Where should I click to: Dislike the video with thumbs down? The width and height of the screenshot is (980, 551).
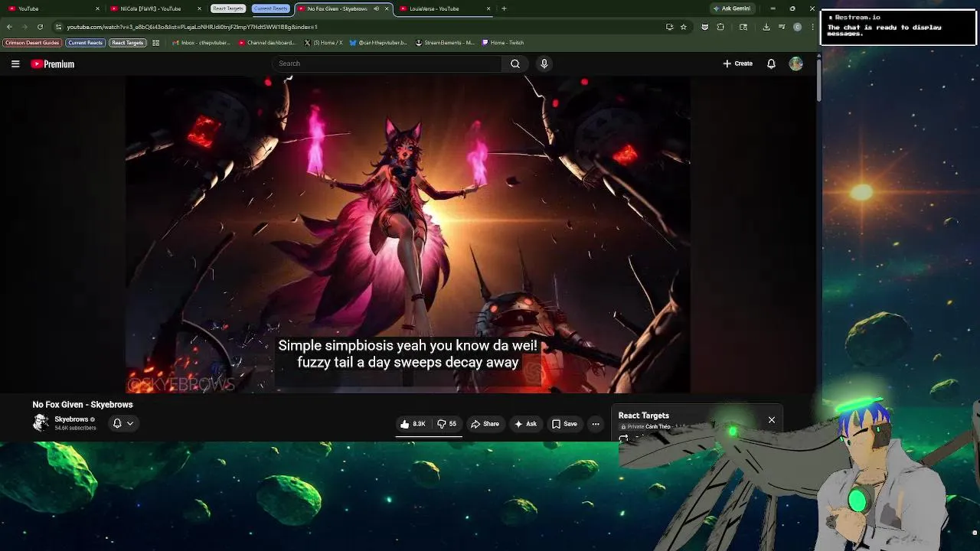click(446, 424)
